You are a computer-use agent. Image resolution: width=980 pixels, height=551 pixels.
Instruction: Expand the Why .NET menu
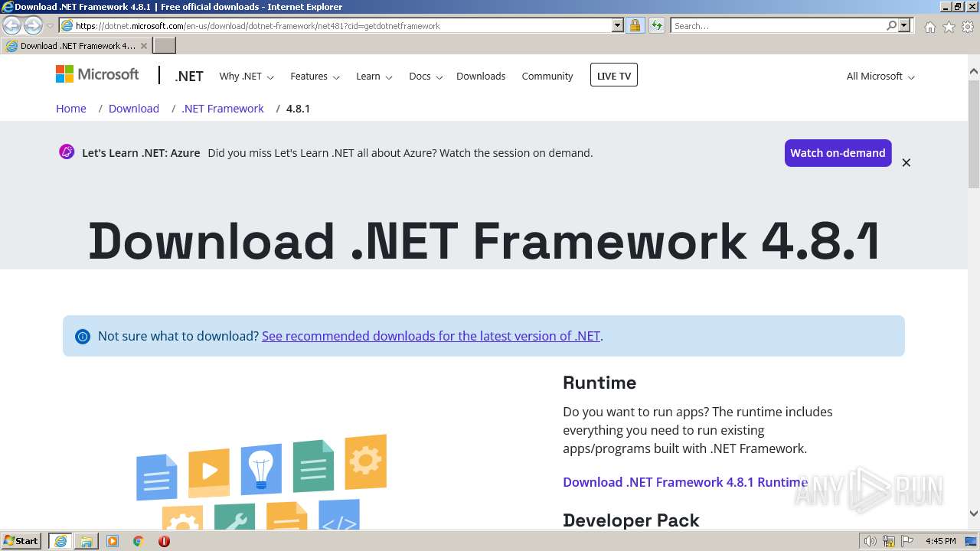tap(247, 77)
